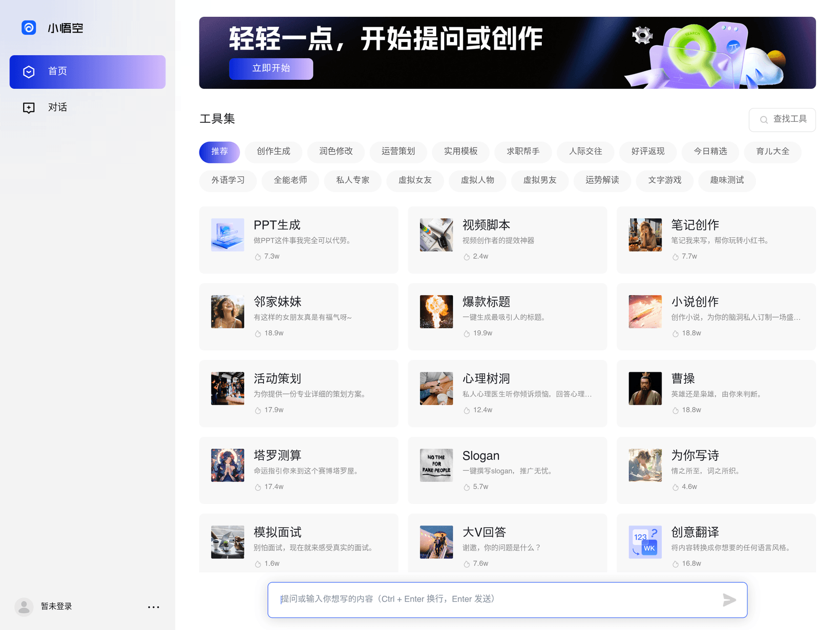Viewport: 840px width, 630px height.
Task: Switch to the 今日精选 category
Action: pos(711,152)
